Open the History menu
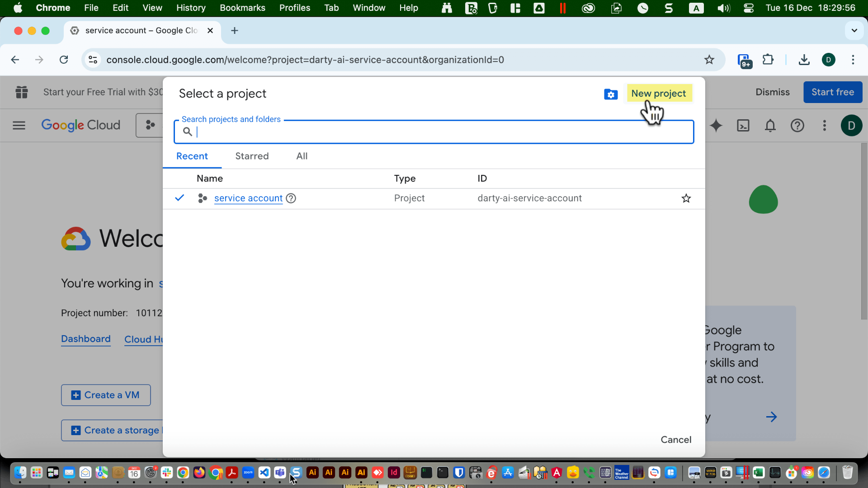 tap(191, 8)
